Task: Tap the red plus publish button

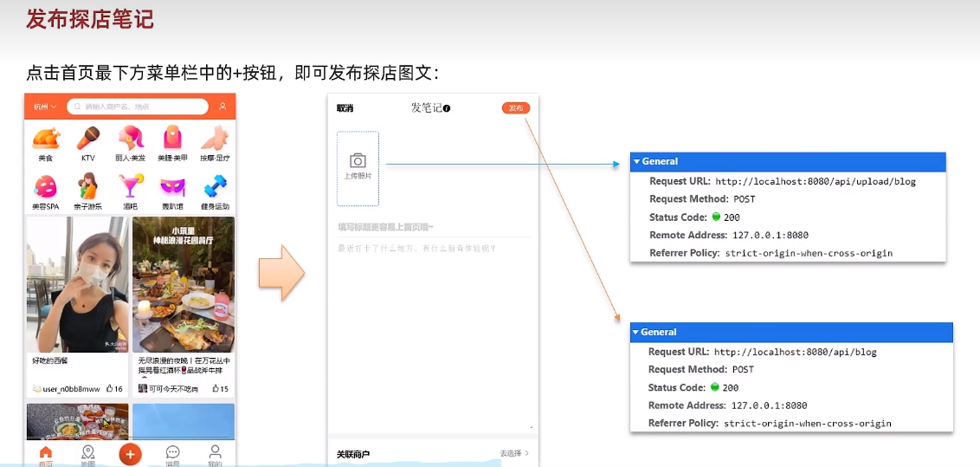Action: coord(130,455)
